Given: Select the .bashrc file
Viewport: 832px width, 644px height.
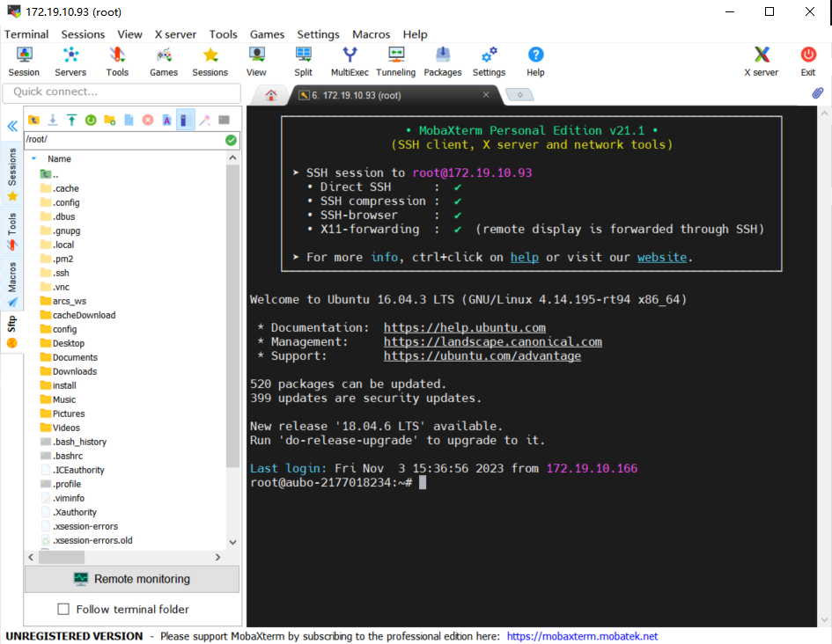Looking at the screenshot, I should [62, 456].
